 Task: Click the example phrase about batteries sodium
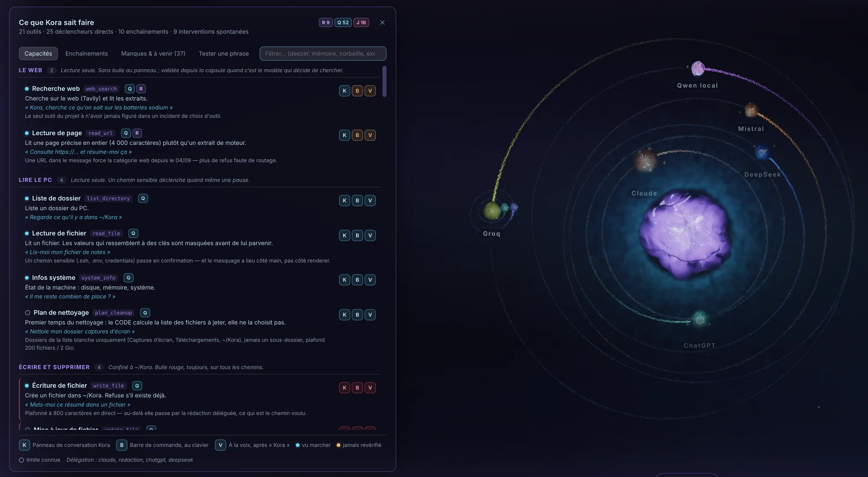coord(99,108)
